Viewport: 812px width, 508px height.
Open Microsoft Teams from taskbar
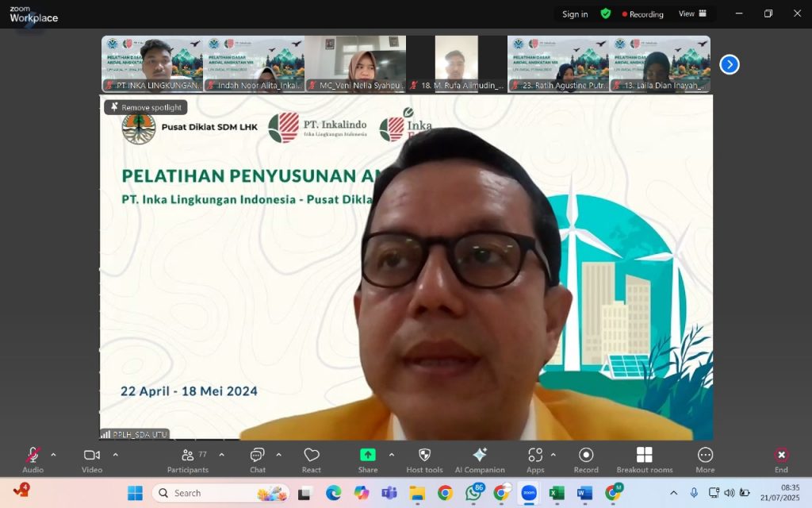(389, 493)
